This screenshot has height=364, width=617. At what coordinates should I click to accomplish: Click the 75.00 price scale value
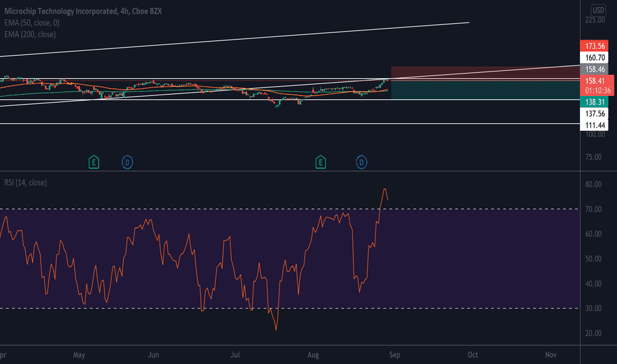(593, 157)
